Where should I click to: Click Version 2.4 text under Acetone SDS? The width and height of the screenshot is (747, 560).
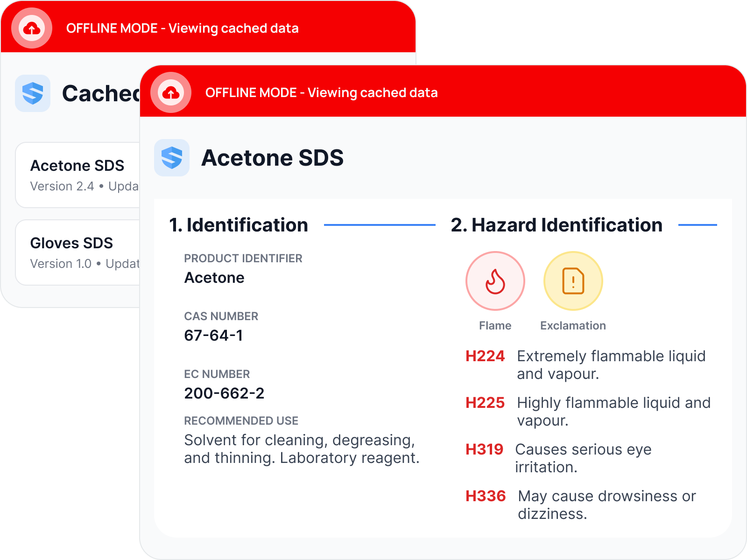pyautogui.click(x=62, y=186)
